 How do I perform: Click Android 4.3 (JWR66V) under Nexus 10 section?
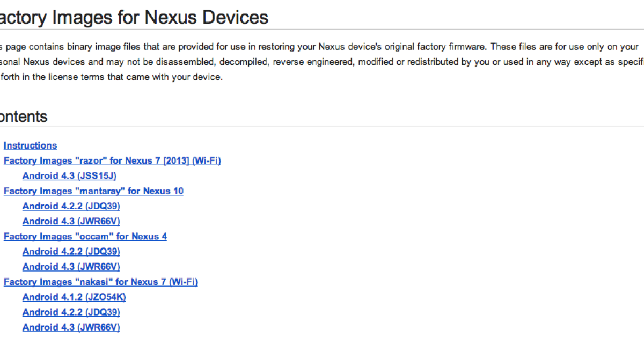coord(71,221)
